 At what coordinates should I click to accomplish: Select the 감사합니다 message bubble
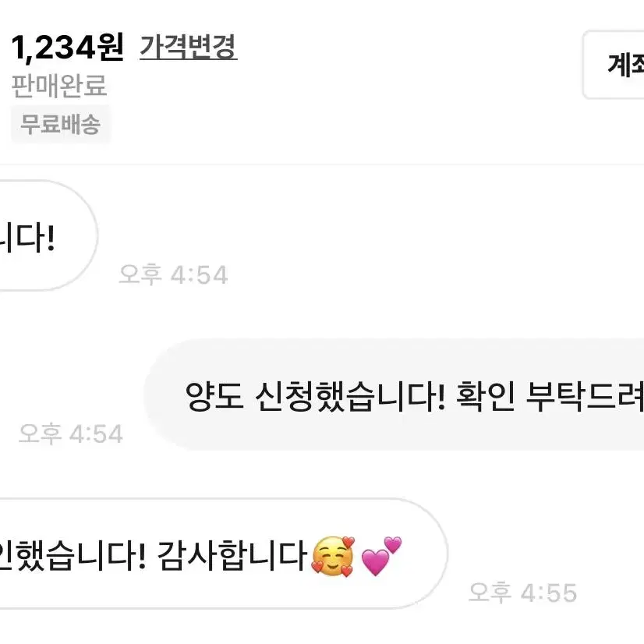click(224, 554)
